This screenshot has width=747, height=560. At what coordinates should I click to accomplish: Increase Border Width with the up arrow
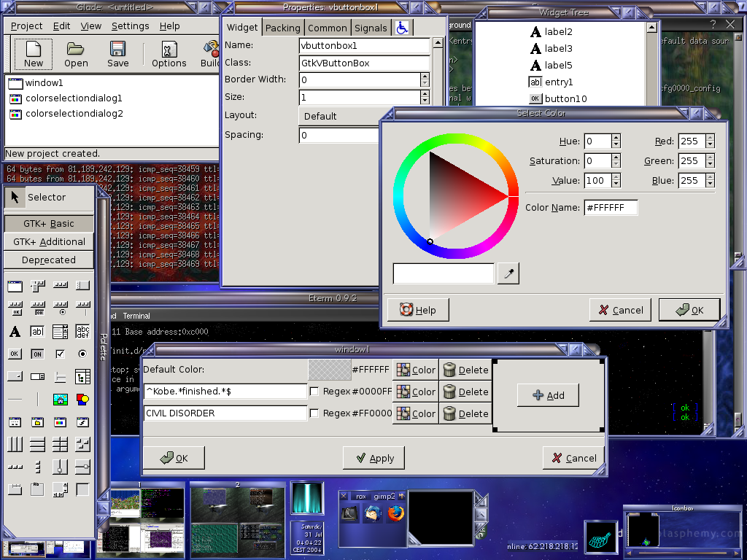425,76
